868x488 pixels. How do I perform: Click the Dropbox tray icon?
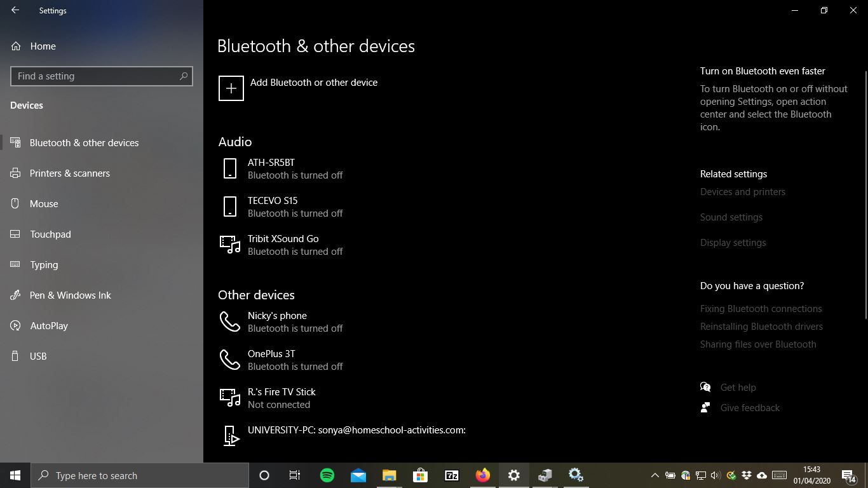[747, 475]
